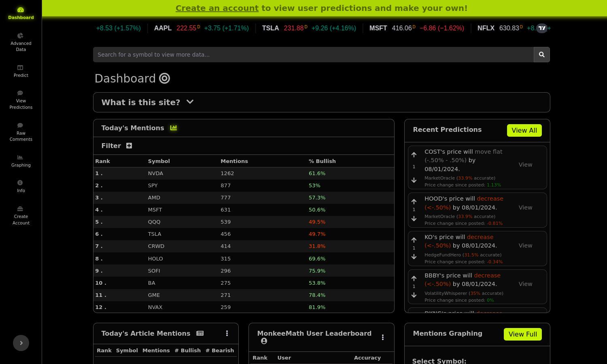Open Raw Comments in sidebar
This screenshot has height=364, width=607.
click(x=21, y=132)
